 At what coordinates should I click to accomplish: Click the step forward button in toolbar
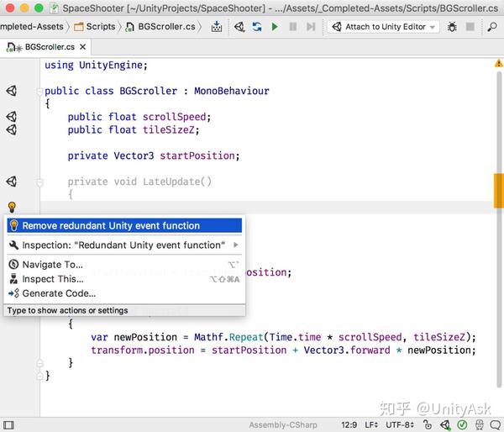pos(311,27)
